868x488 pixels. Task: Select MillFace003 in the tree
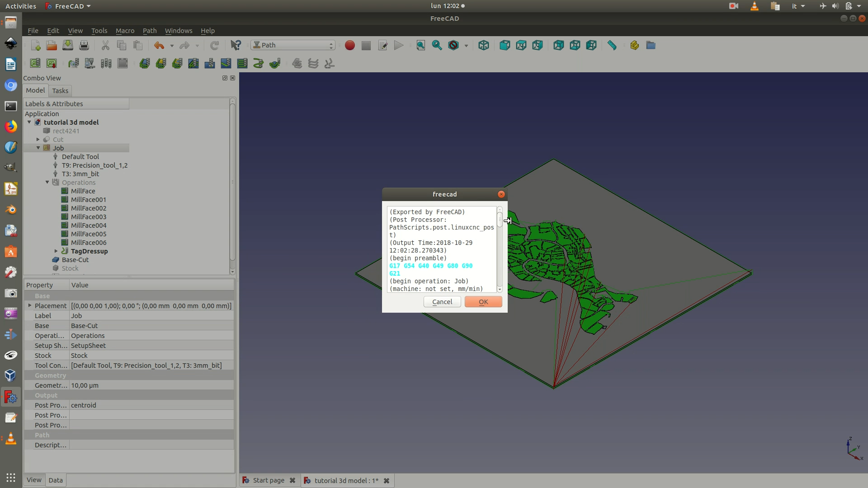(x=88, y=217)
